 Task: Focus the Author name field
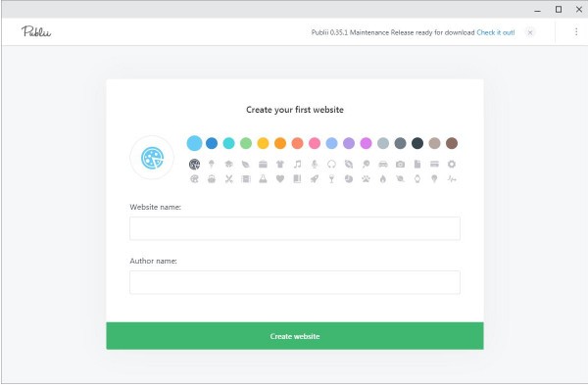(x=295, y=282)
